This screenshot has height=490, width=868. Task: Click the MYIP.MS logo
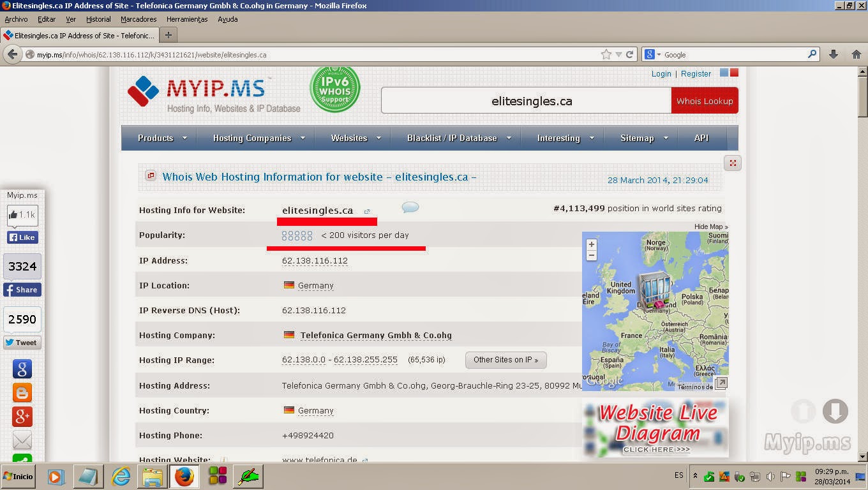pyautogui.click(x=214, y=94)
